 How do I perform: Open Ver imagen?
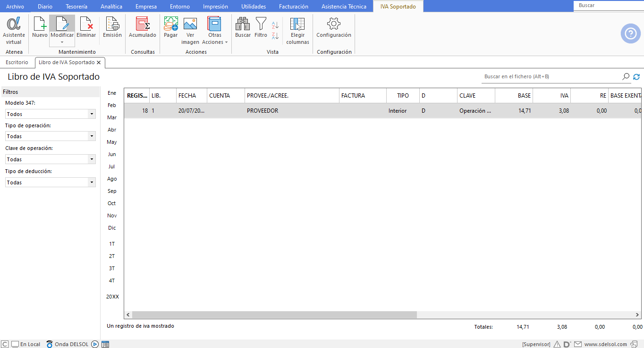coord(190,31)
